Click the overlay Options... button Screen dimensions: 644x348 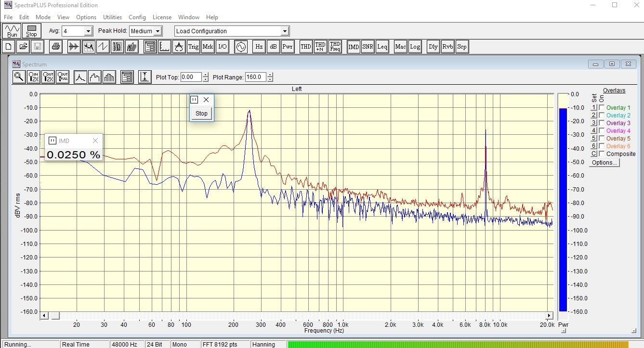pyautogui.click(x=605, y=163)
